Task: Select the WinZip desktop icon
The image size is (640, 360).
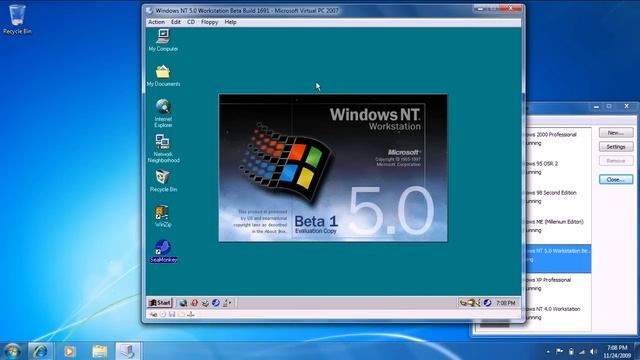Action: point(163,216)
